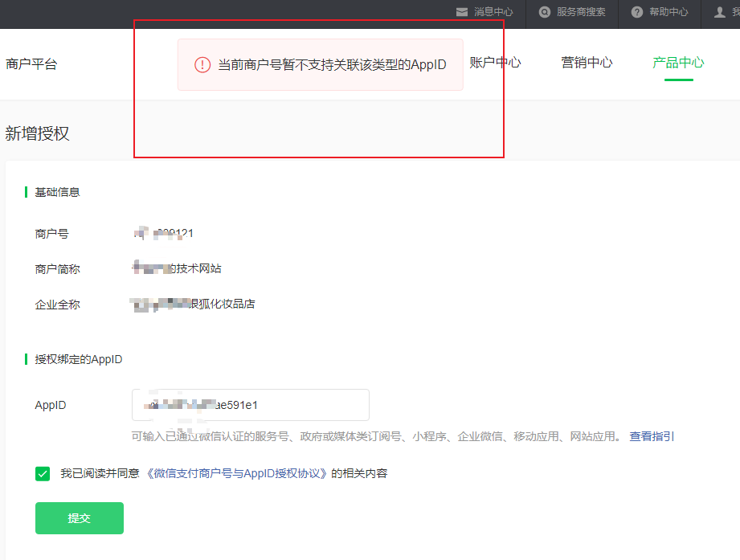The height and width of the screenshot is (560, 740).
Task: Click the AppID field label
Action: 51,405
